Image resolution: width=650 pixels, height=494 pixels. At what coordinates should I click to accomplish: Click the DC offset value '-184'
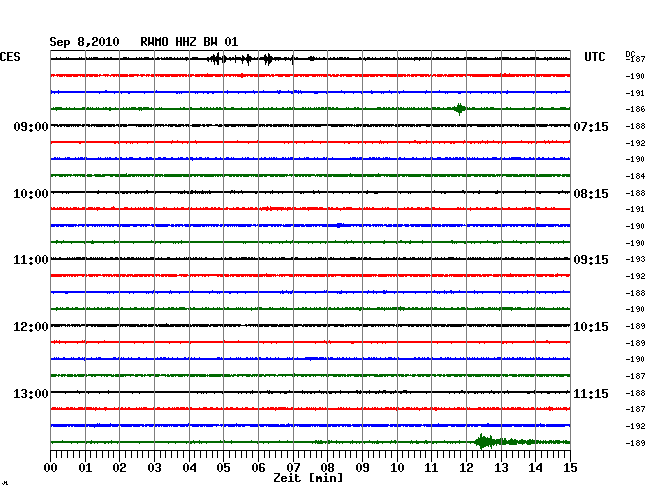(635, 176)
